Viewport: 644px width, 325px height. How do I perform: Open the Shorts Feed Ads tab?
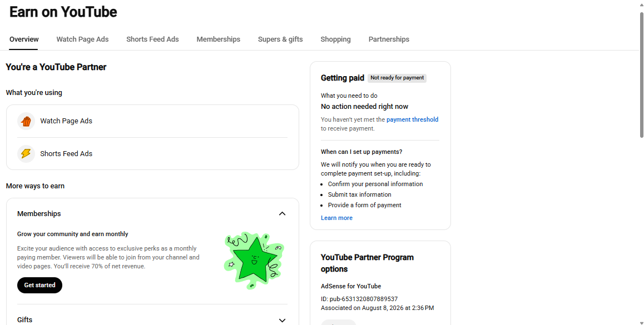tap(152, 39)
